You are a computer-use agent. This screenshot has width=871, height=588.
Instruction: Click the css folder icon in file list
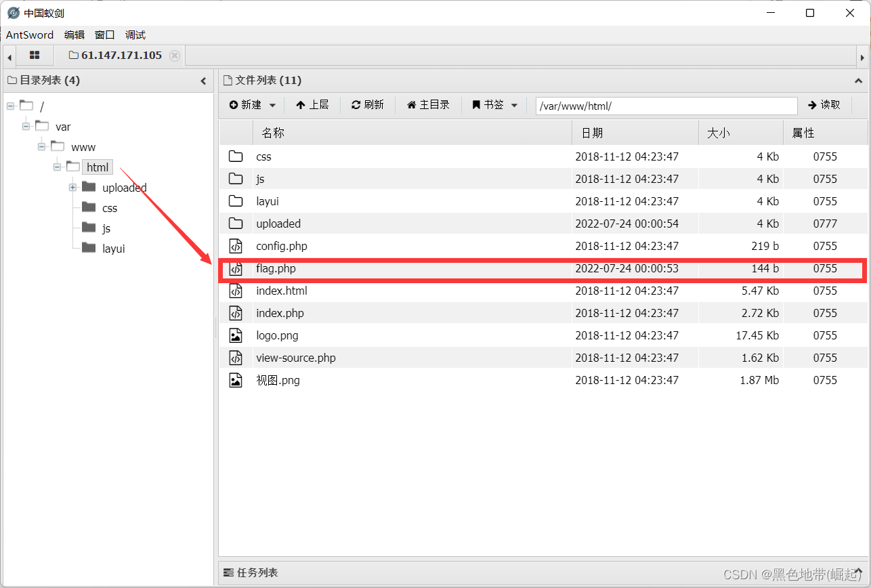[236, 156]
